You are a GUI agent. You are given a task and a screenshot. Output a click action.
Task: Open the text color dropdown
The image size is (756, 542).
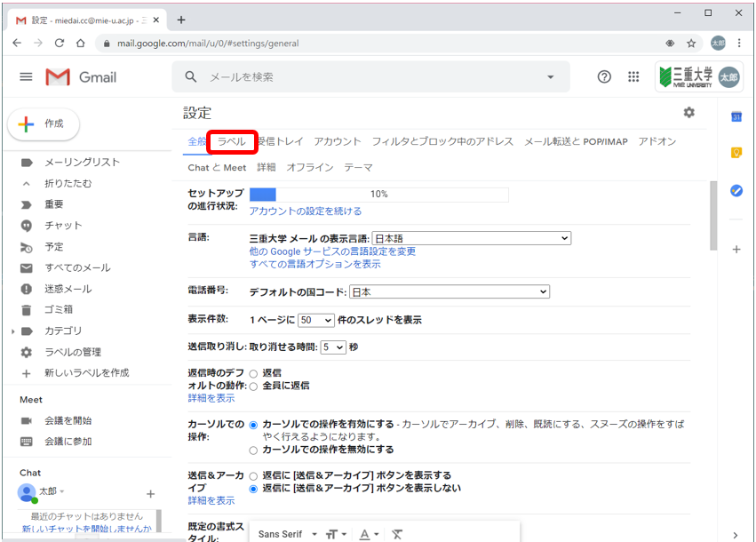(370, 534)
